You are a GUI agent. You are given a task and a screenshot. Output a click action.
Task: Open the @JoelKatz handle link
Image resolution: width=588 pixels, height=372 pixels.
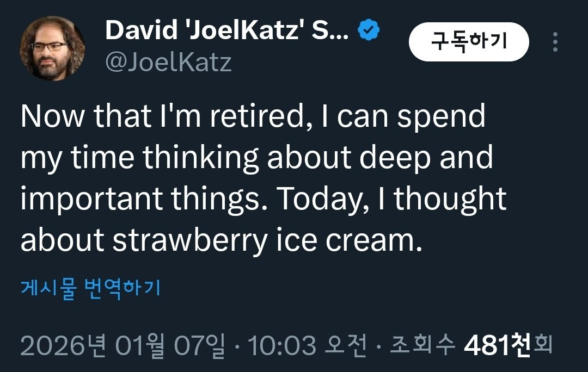(168, 63)
